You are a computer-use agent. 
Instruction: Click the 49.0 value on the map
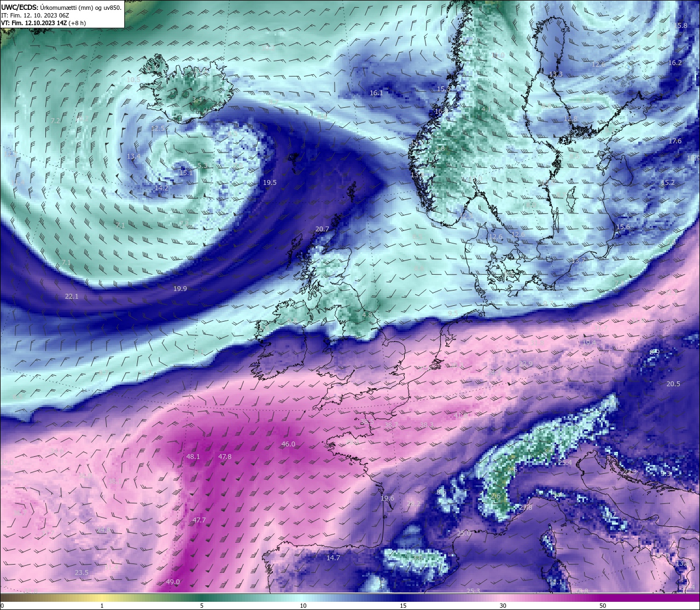[x=173, y=582]
